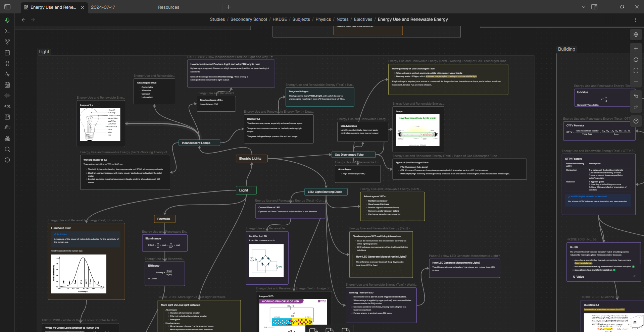
Task: Toggle checkbox beside radiation statement
Action: point(614,270)
